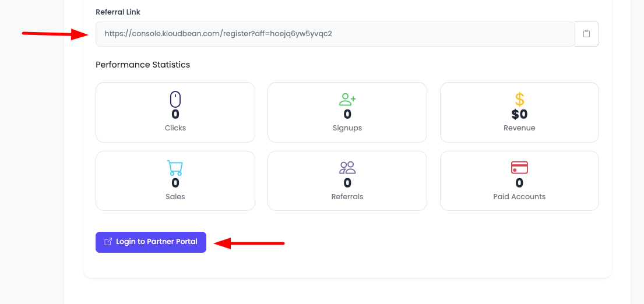Click the 0 value in the Sales card
Viewport: 644px width, 304px height.
tap(175, 182)
